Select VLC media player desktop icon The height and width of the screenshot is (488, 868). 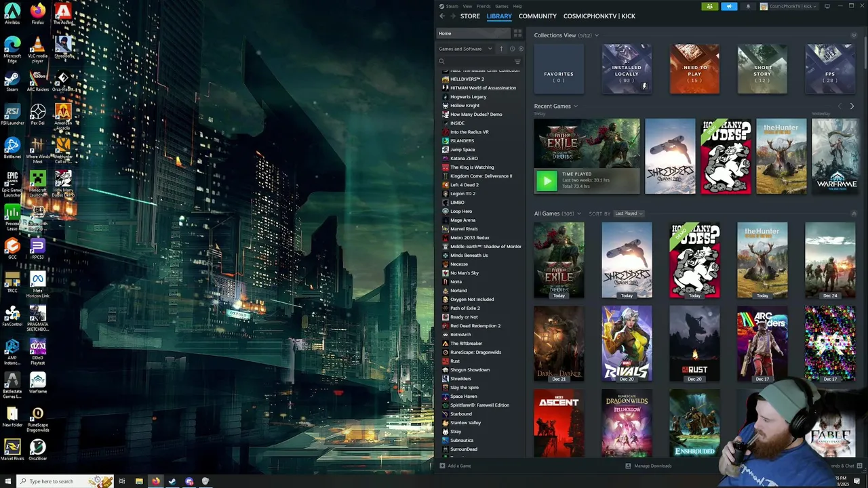point(38,50)
